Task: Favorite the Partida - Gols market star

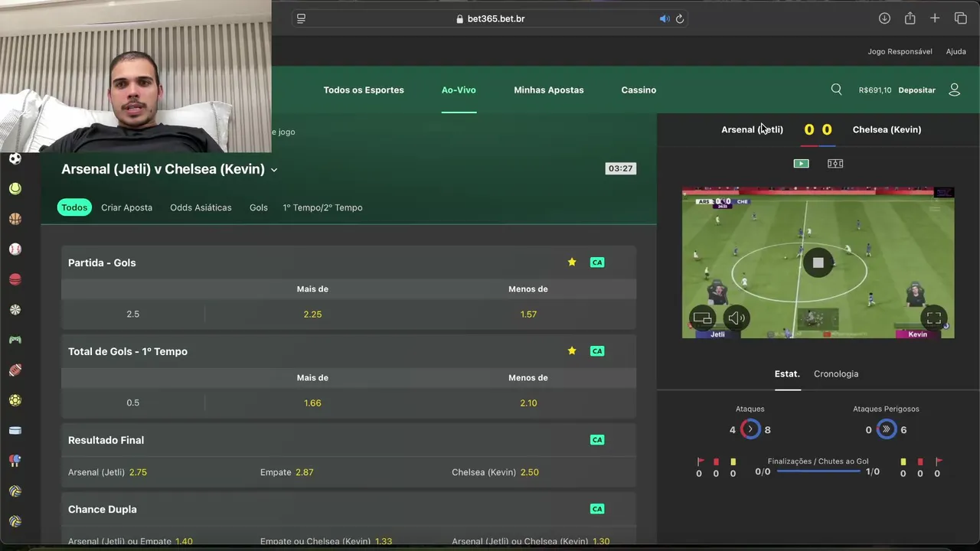Action: click(572, 262)
